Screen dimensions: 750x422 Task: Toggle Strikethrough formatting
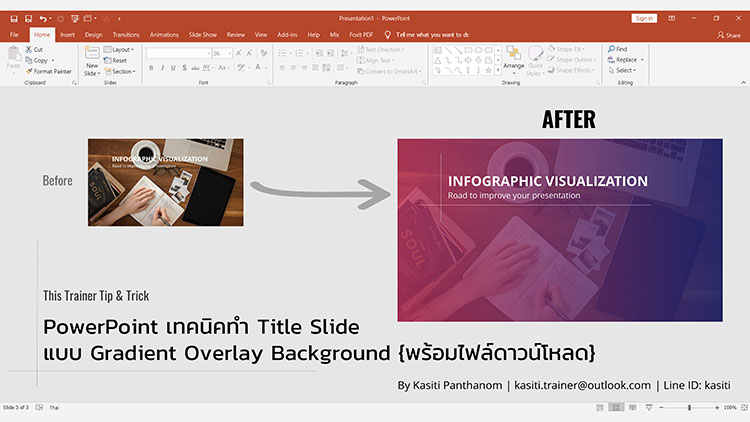pyautogui.click(x=195, y=68)
